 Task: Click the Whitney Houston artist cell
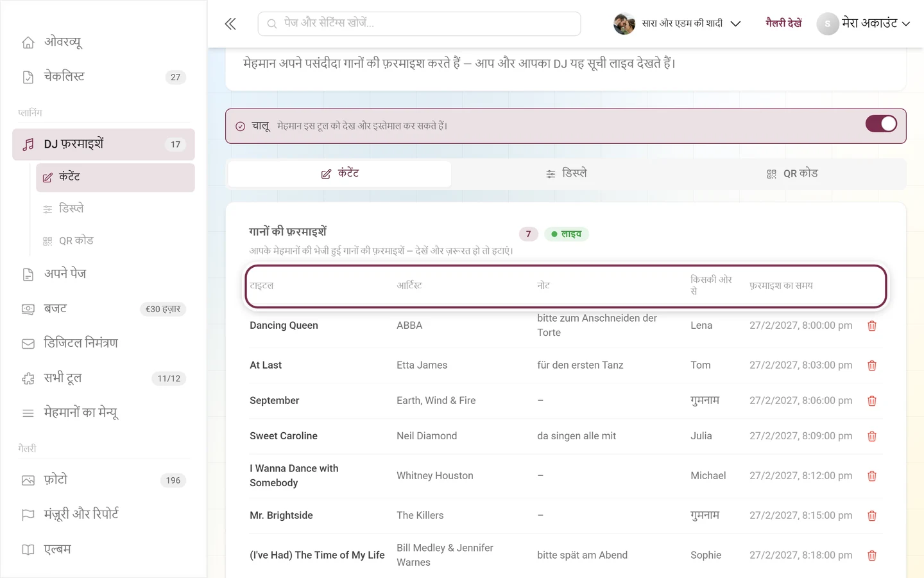tap(435, 476)
